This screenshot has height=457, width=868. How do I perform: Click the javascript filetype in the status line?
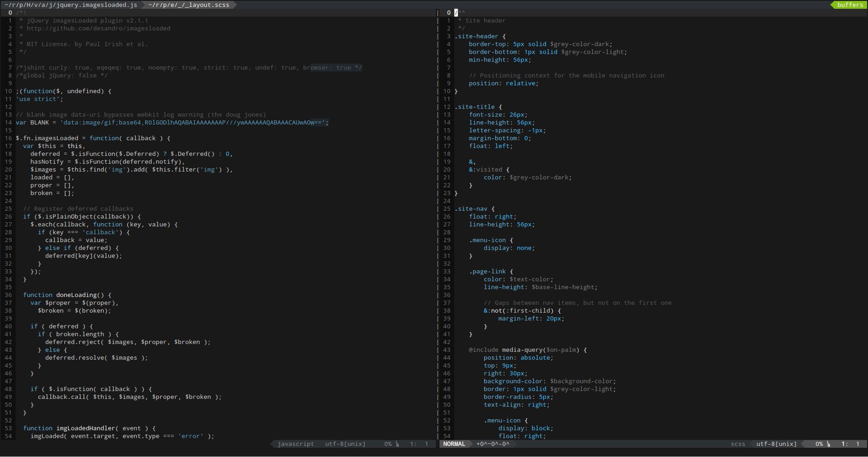(x=296, y=444)
